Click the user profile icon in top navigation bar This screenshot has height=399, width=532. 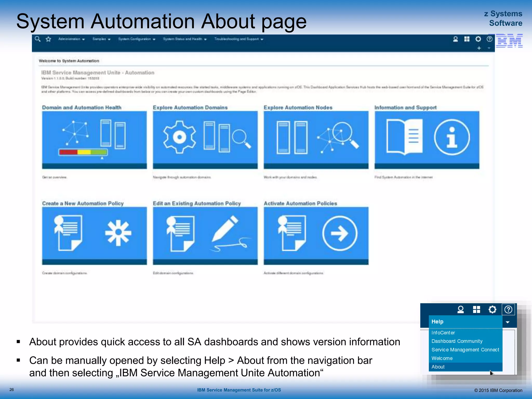pyautogui.click(x=455, y=39)
